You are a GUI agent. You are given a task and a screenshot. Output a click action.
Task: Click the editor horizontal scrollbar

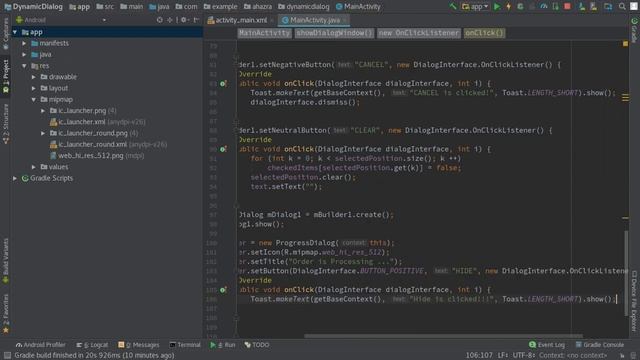[x=444, y=336]
